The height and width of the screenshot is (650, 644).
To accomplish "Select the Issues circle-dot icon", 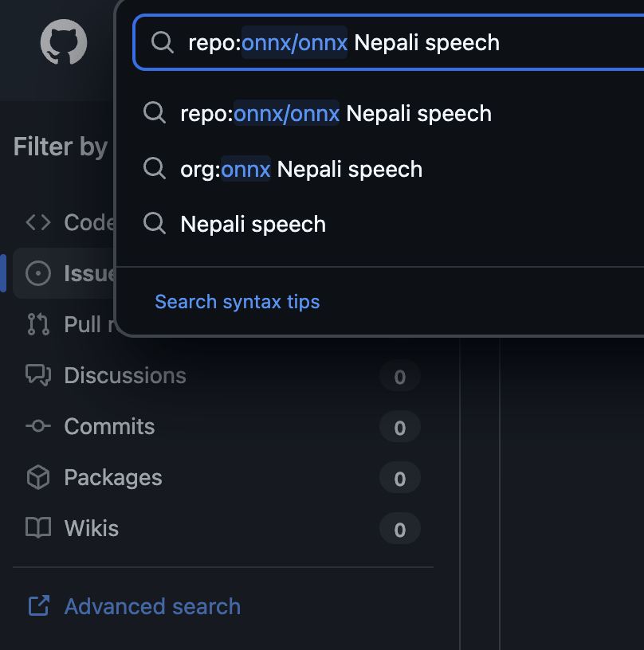I will [38, 273].
